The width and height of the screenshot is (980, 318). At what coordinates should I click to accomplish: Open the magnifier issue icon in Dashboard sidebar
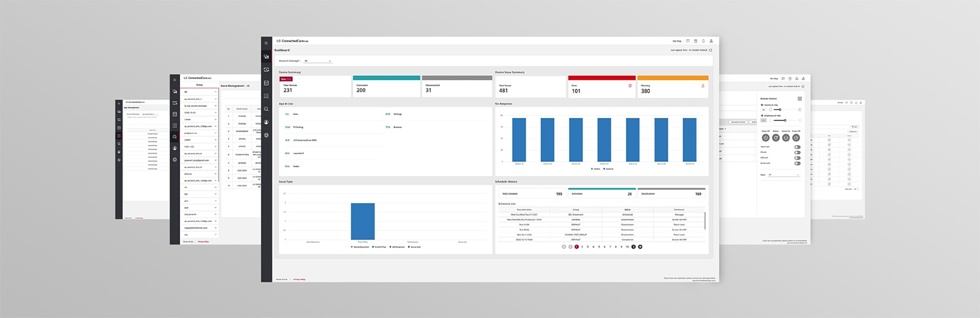(x=266, y=109)
